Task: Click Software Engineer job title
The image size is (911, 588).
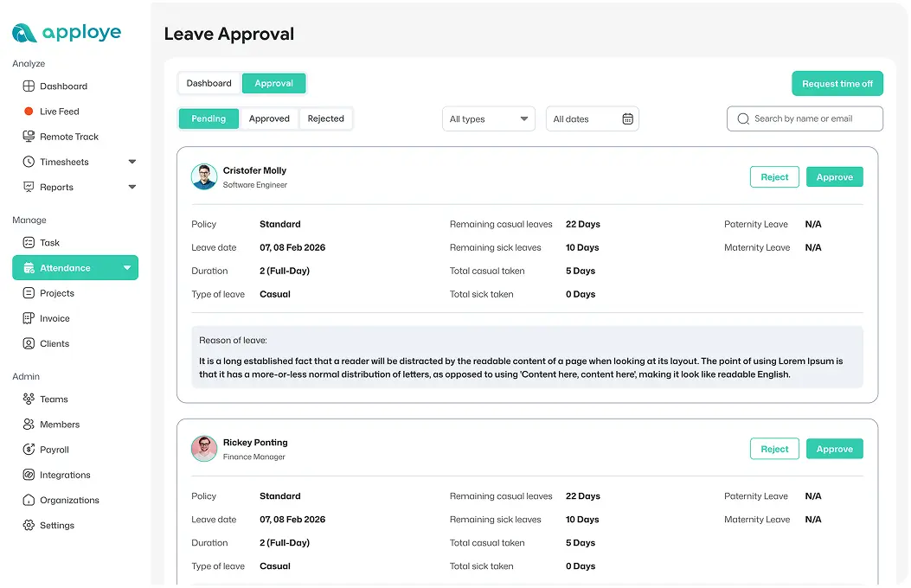Action: (255, 184)
